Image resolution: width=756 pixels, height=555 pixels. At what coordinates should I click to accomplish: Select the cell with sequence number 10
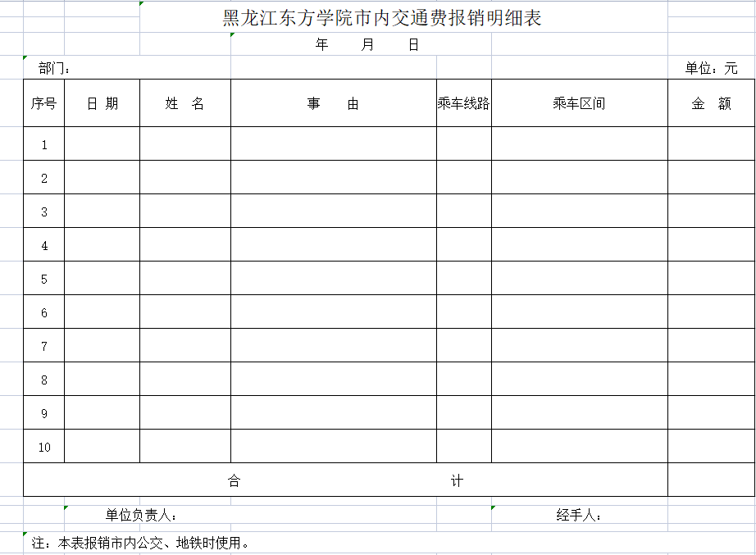44,447
